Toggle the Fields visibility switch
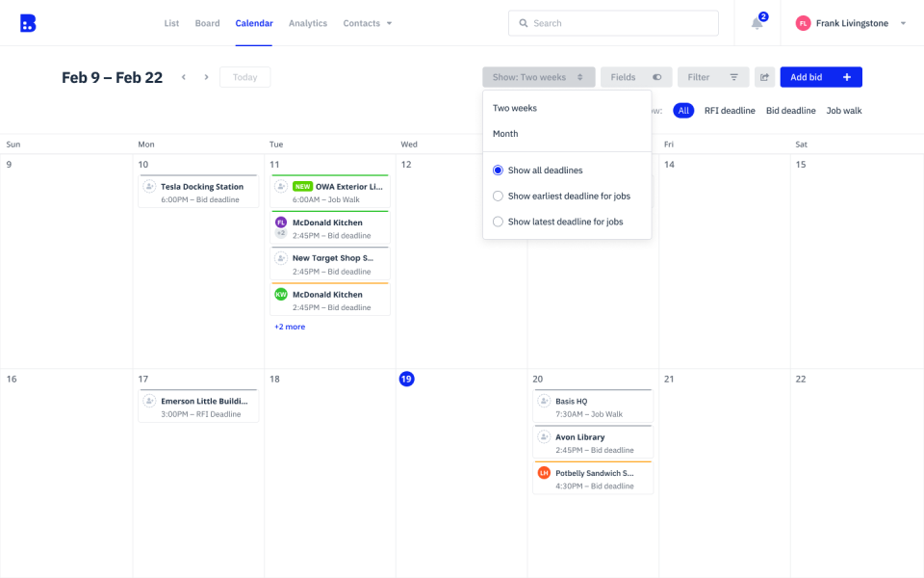Screen dimensions: 924x578 (x=655, y=77)
